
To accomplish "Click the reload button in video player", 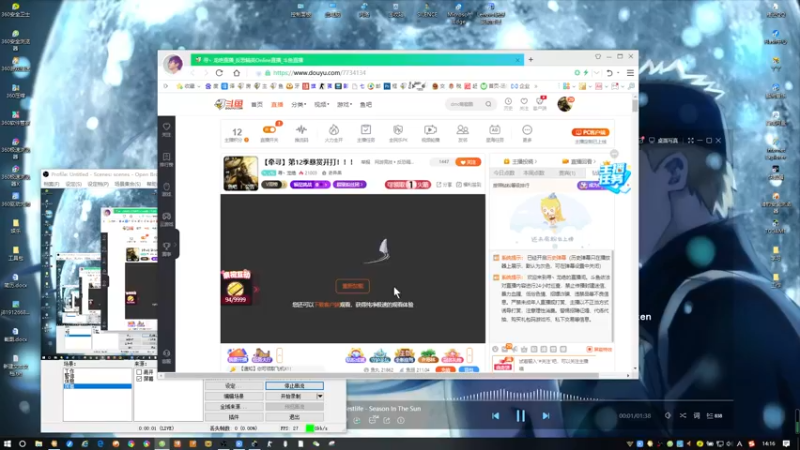I will point(353,286).
